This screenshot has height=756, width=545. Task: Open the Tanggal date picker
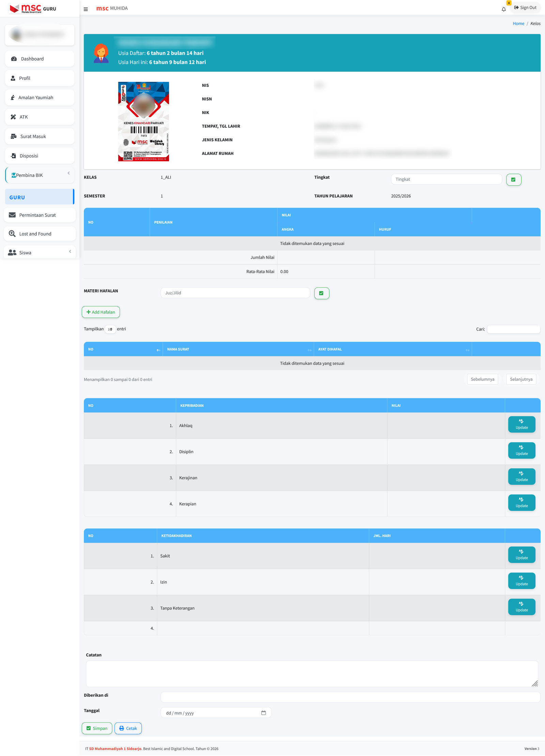tap(264, 712)
